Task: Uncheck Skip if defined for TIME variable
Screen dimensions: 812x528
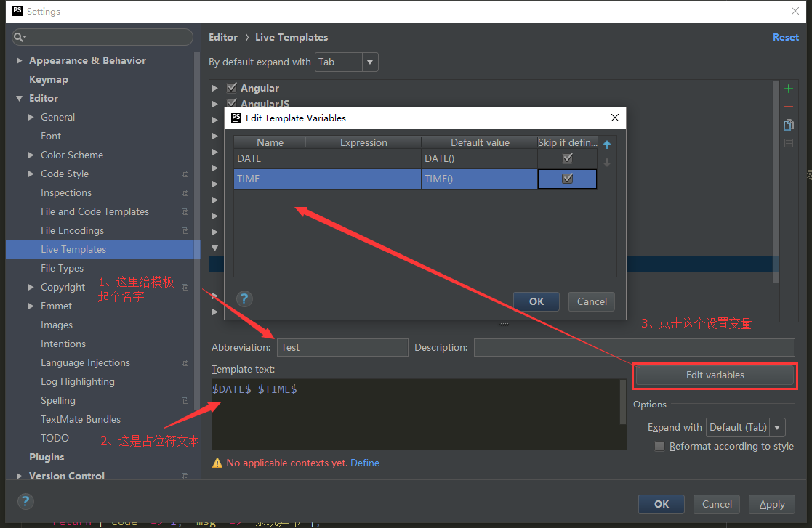Action: (567, 179)
